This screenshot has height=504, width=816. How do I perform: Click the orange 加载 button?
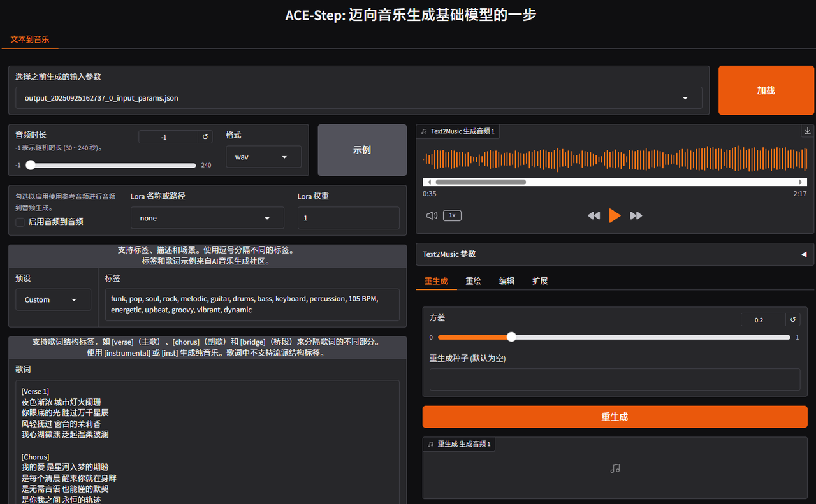766,90
